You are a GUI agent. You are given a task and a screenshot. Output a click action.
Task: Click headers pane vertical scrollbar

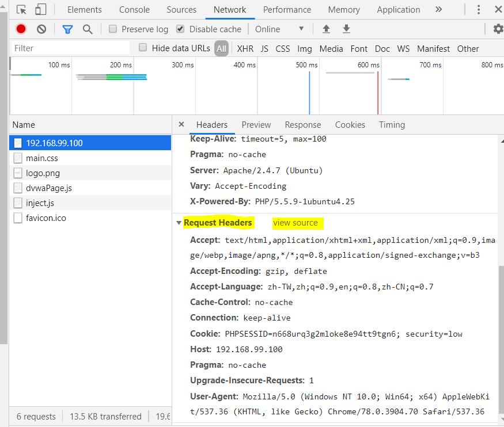click(502, 339)
